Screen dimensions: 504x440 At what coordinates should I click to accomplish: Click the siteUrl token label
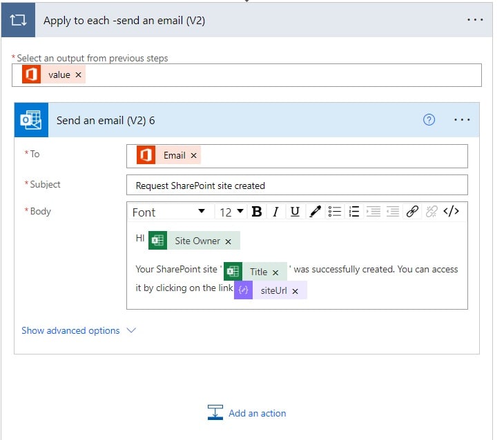(x=273, y=290)
